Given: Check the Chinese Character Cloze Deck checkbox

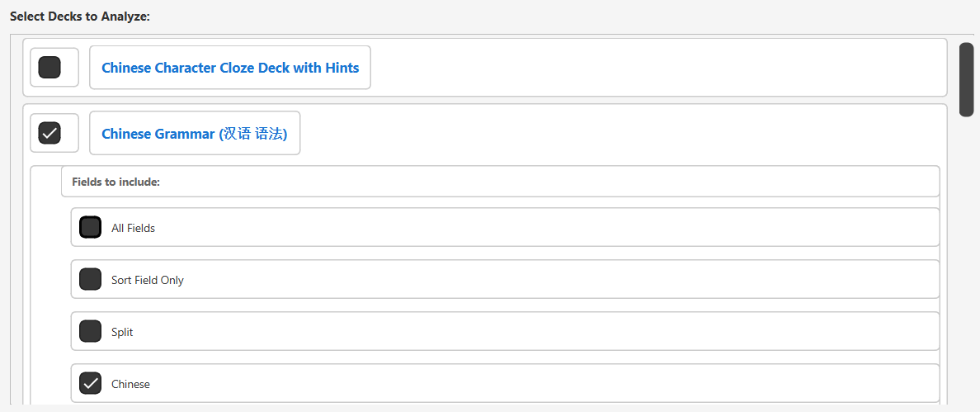Looking at the screenshot, I should [50, 68].
